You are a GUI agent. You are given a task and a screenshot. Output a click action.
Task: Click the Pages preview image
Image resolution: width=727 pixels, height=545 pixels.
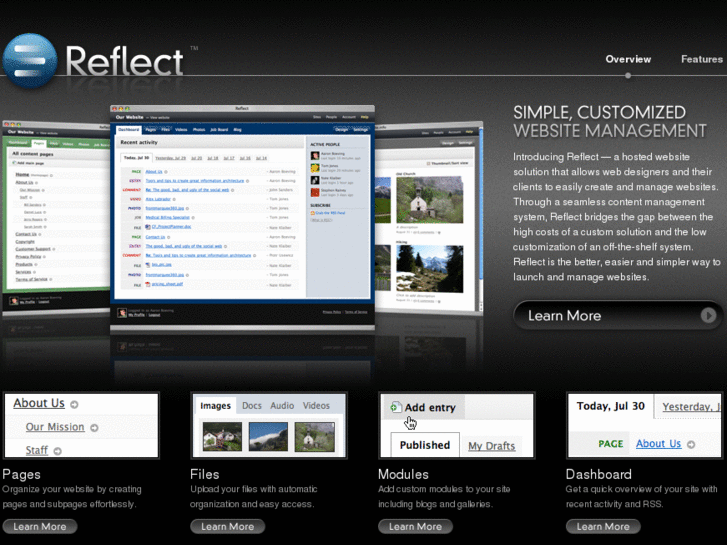click(x=81, y=425)
